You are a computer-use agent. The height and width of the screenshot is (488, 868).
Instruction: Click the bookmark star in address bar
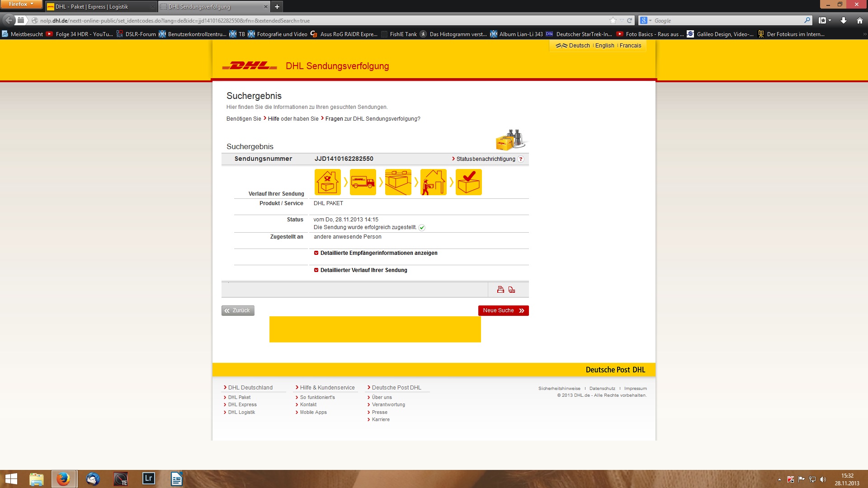[x=613, y=20]
